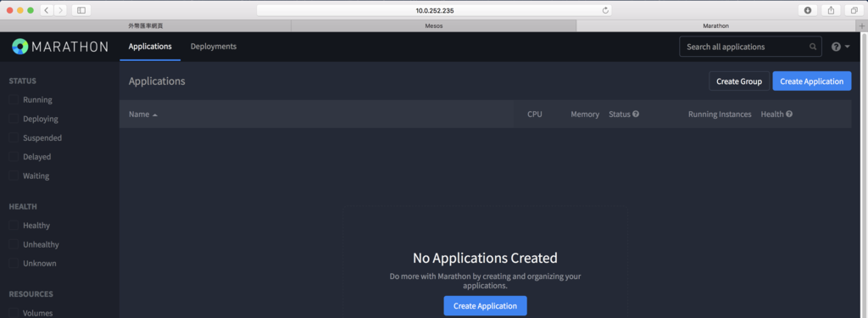Click the Health column help icon
The image size is (868, 318).
tap(789, 114)
